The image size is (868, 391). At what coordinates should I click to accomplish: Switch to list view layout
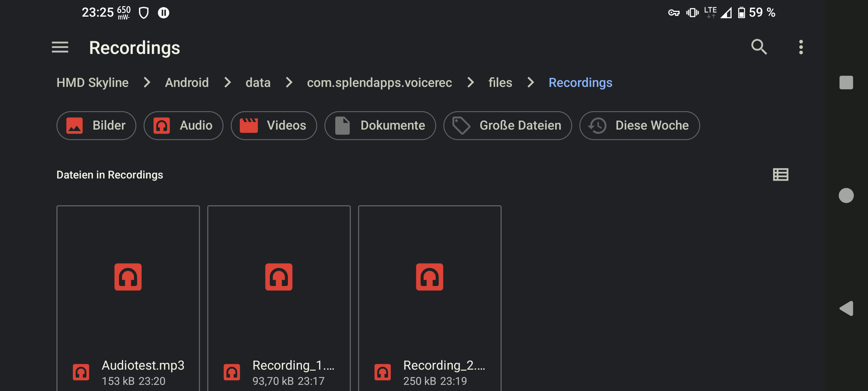point(780,175)
